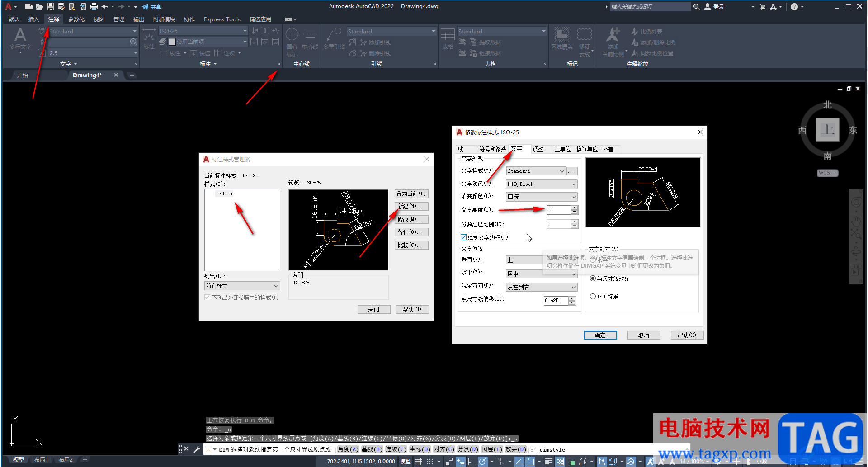This screenshot has height=467, width=868.
Task: Click the Modify (修改) button in style manager
Action: (x=411, y=219)
